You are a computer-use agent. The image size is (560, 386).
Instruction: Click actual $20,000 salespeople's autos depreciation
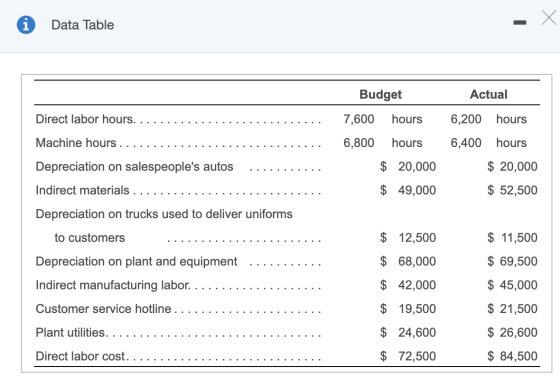pyautogui.click(x=512, y=166)
